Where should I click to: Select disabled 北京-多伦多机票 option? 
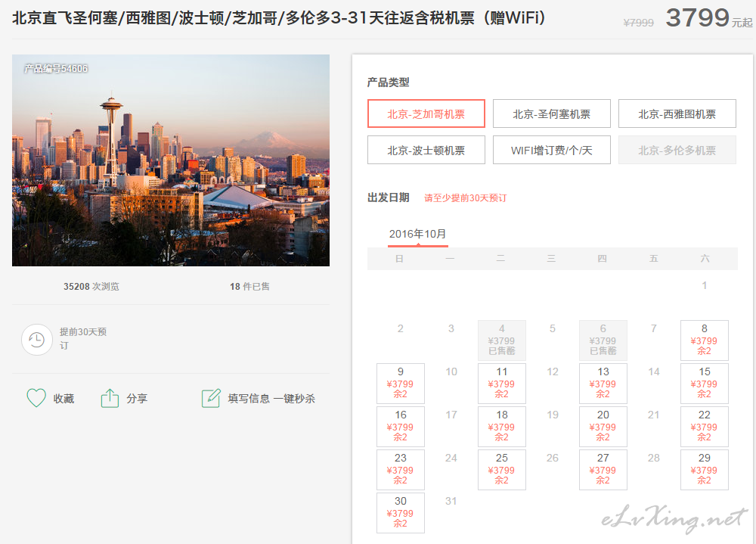click(677, 150)
